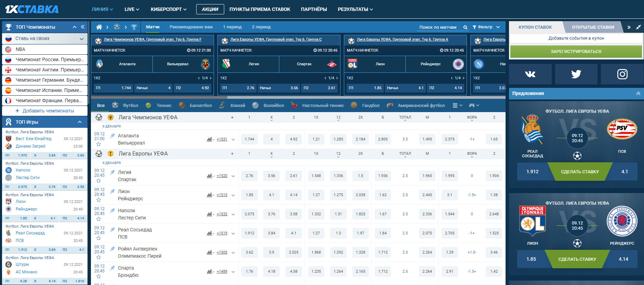
Task: Click the football icon under Реал Сосьедад promo
Action: [x=577, y=156]
